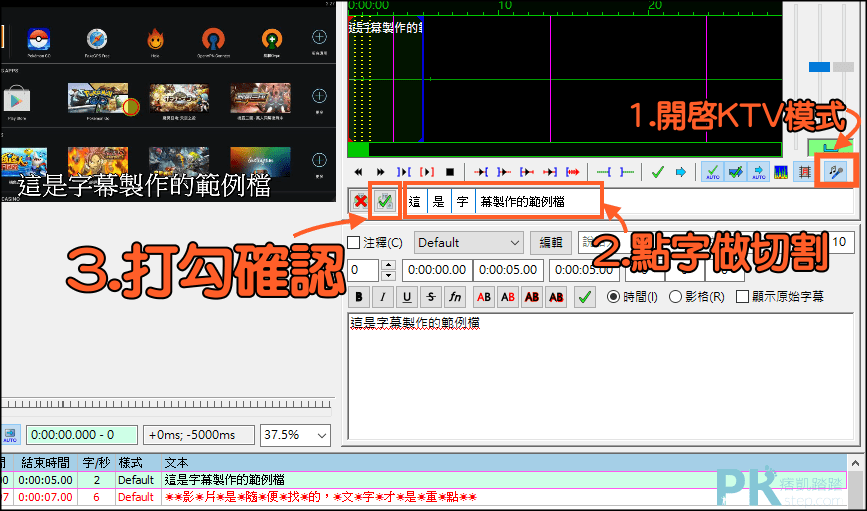Viewport: 867px width, 511px height.
Task: Play 500 ms before selection start
Action: click(480, 172)
